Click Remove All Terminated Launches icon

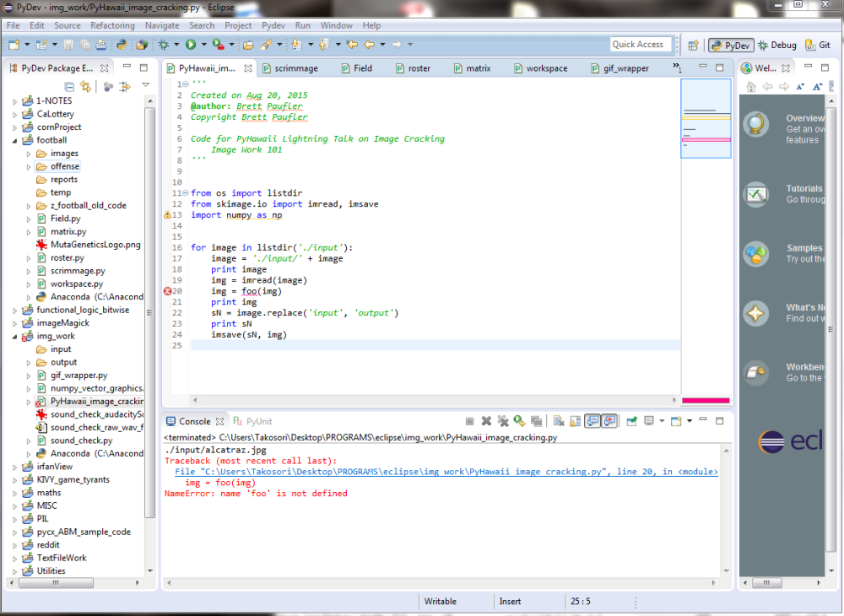pos(503,421)
